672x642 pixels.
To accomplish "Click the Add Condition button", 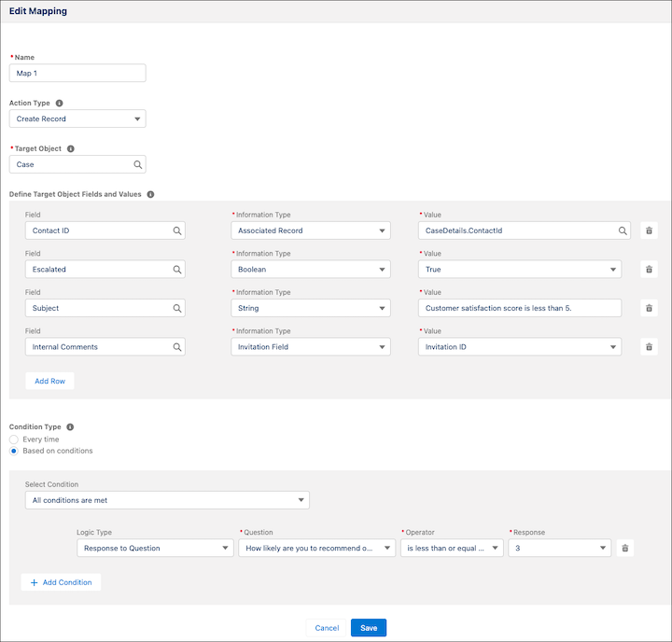I will coord(61,582).
